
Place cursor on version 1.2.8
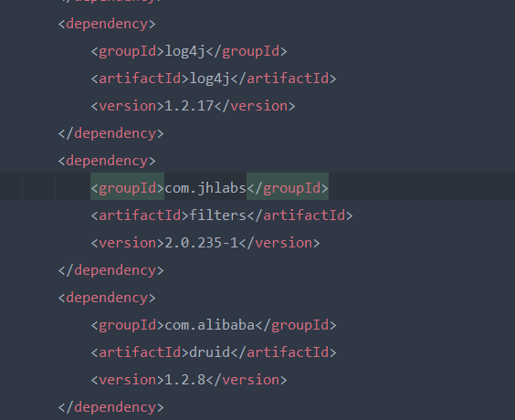pyautogui.click(x=185, y=380)
